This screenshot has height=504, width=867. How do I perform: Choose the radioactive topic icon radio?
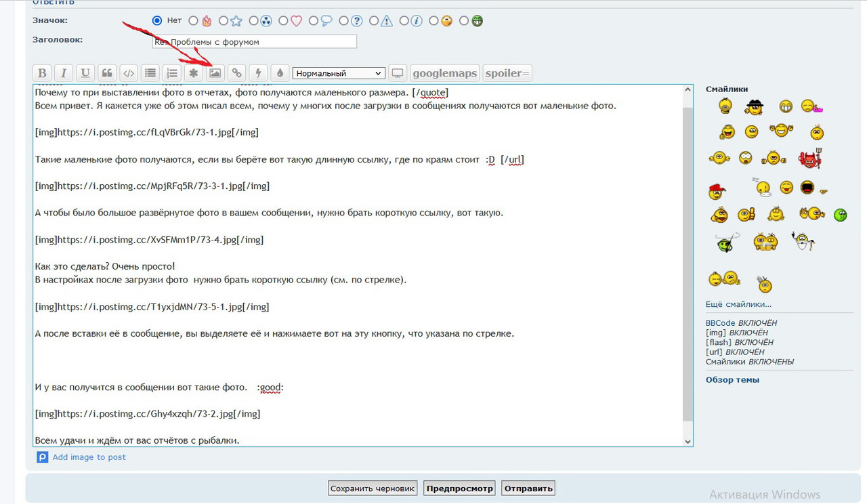point(254,21)
